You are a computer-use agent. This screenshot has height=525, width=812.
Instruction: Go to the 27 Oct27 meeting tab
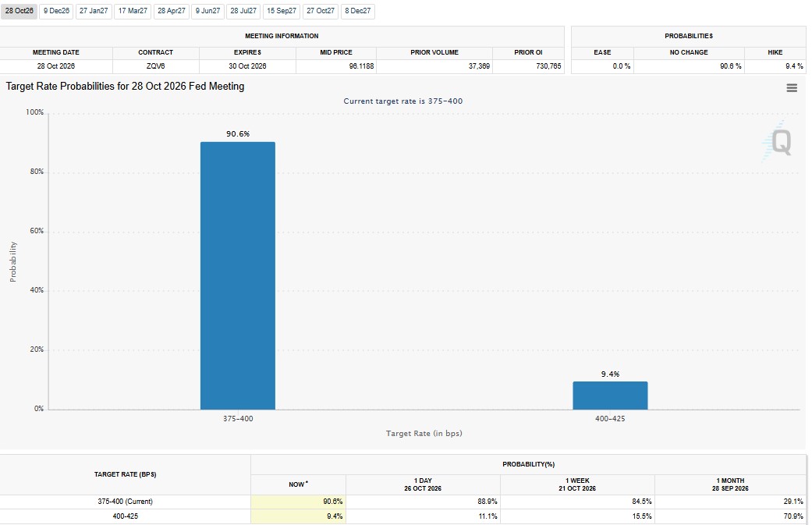point(321,11)
